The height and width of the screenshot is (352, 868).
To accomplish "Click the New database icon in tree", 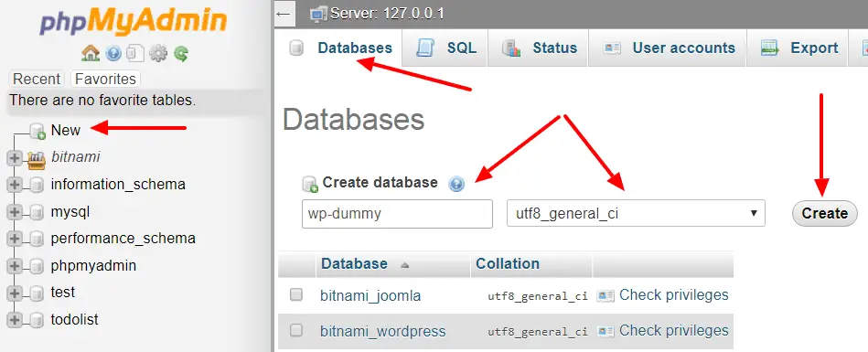I will [x=38, y=131].
